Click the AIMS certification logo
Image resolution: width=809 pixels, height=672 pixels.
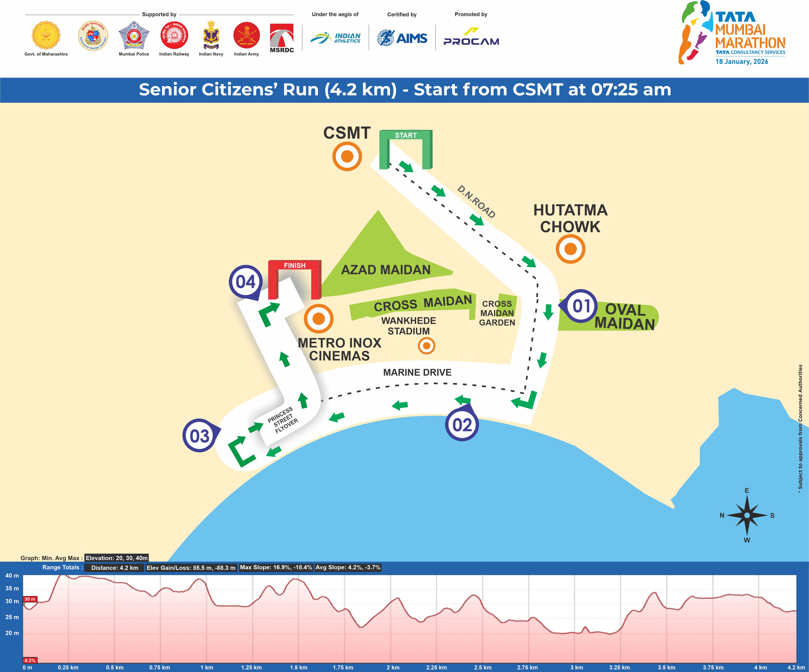pyautogui.click(x=402, y=38)
